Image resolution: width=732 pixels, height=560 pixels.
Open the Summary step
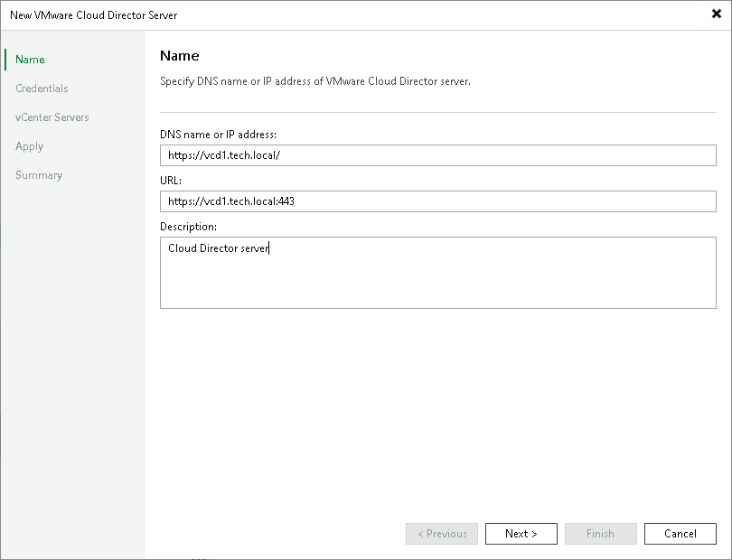point(39,175)
